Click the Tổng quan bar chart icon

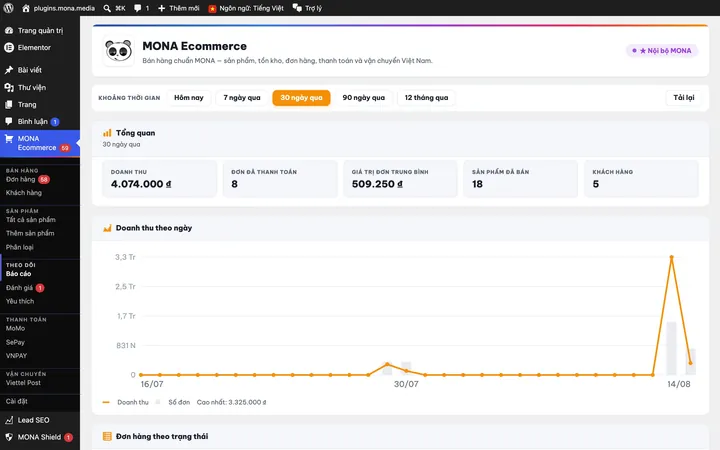[x=107, y=133]
